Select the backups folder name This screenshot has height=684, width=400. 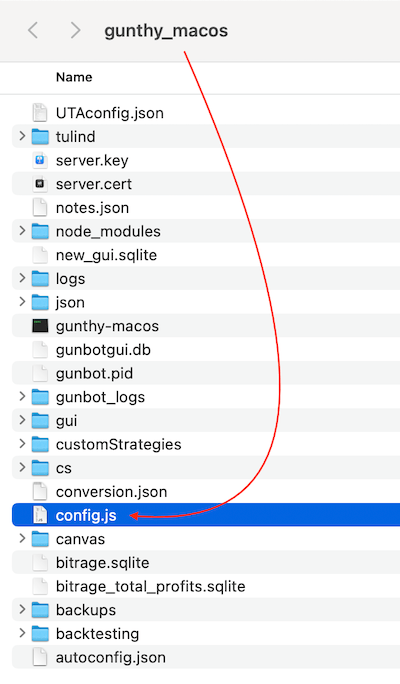pyautogui.click(x=86, y=610)
